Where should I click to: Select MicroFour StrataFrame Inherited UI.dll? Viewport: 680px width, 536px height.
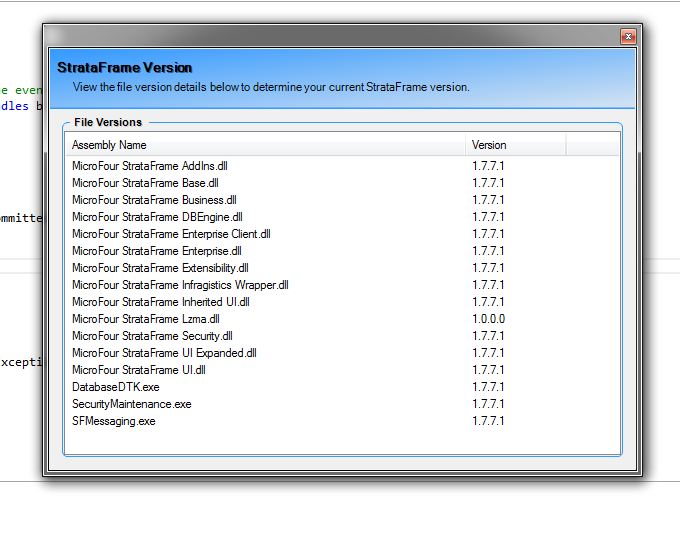[x=161, y=302]
